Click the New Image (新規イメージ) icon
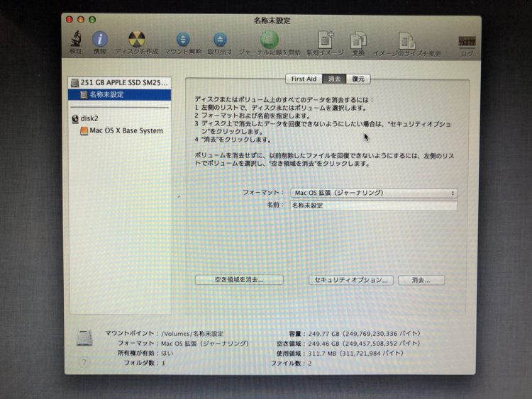The image size is (532, 399). tap(326, 39)
